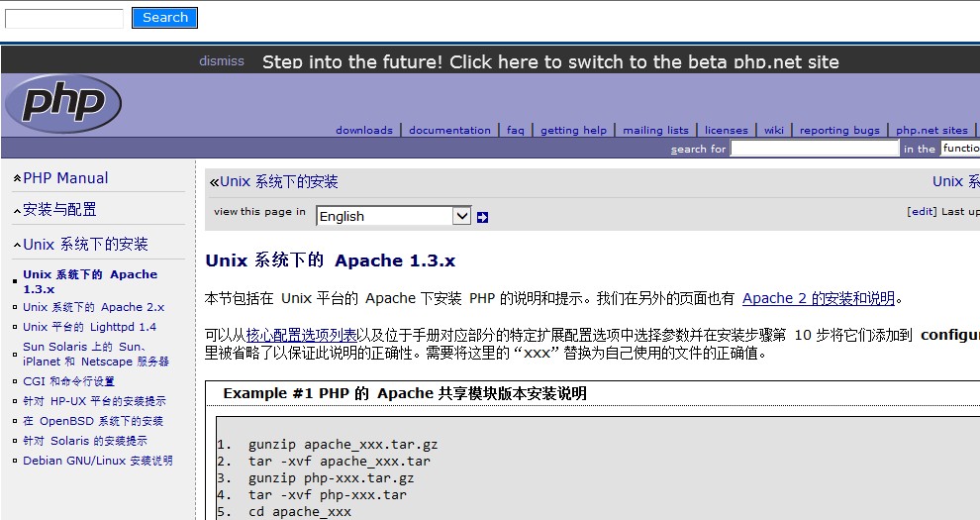Open sidebar item '针对 HP-UX 平台的安装提示'
This screenshot has width=980, height=520.
point(94,401)
